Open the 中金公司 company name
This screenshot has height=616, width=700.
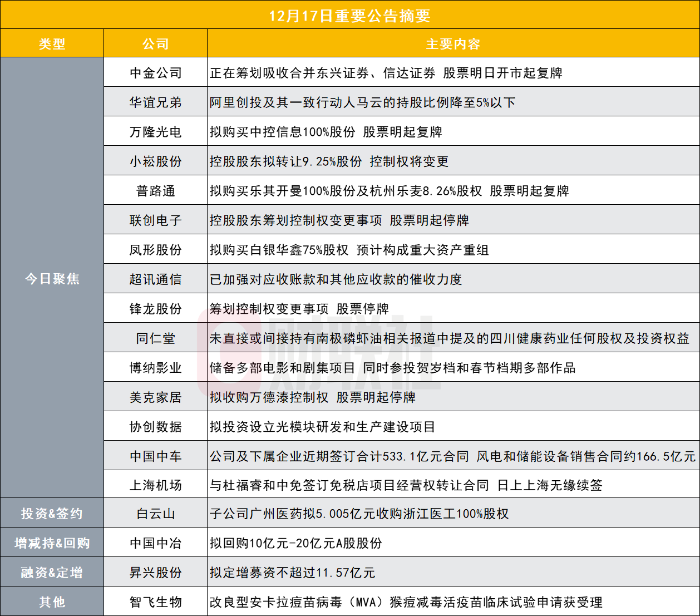click(155, 73)
